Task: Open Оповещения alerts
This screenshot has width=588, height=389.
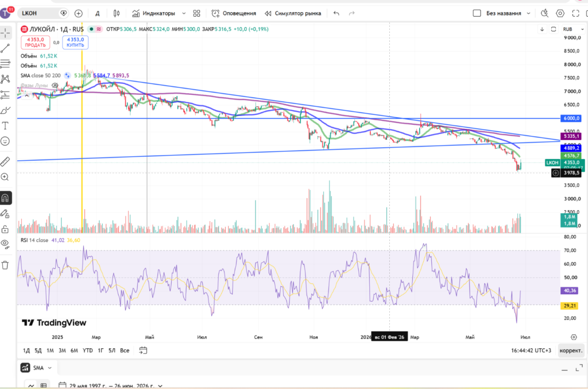Action: click(x=234, y=14)
